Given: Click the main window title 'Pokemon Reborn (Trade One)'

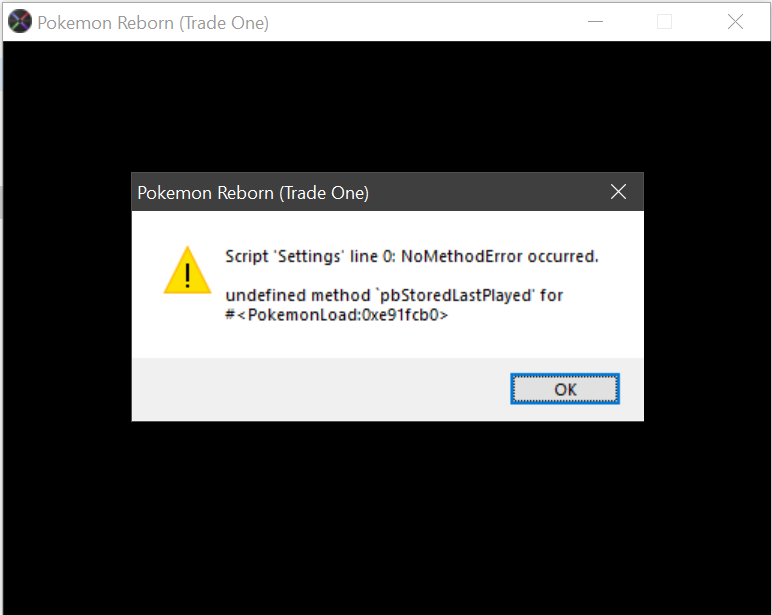Looking at the screenshot, I should pos(153,23).
